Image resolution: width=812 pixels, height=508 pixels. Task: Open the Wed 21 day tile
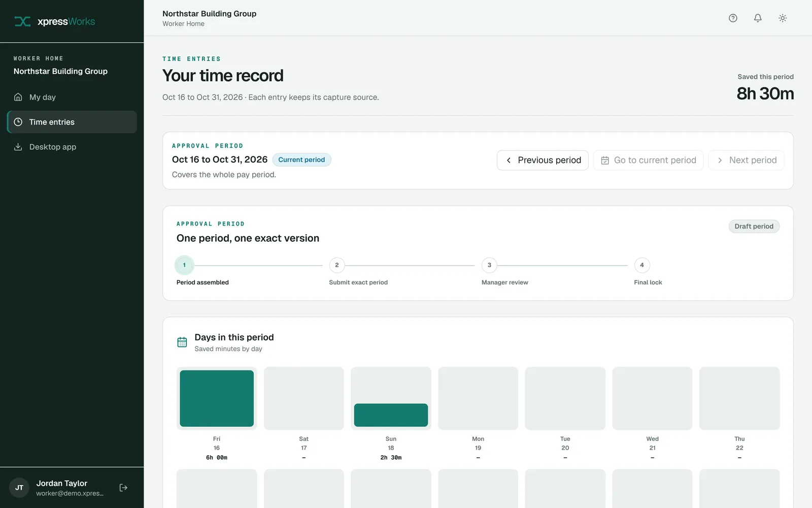click(x=652, y=398)
